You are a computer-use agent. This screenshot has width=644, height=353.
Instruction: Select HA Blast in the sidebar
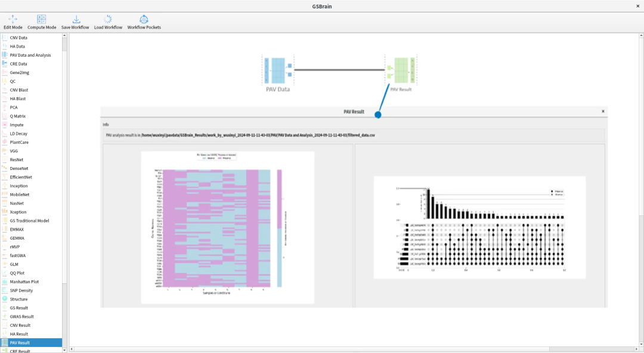tap(31, 98)
